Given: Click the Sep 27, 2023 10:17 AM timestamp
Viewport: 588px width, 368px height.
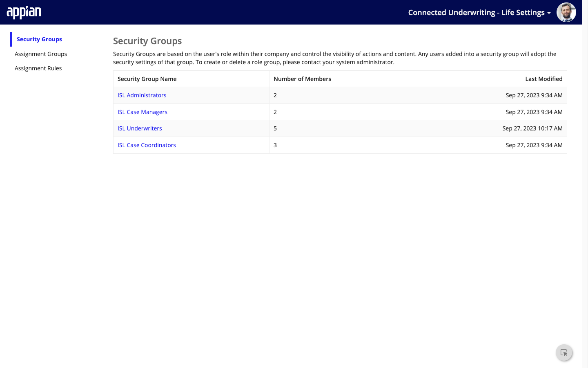Looking at the screenshot, I should (532, 128).
